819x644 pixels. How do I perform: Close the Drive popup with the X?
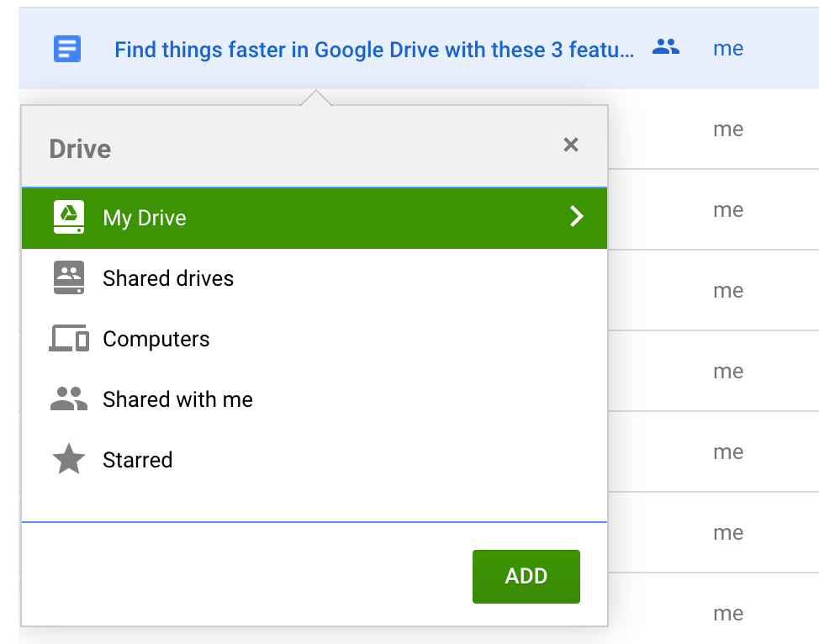(571, 145)
